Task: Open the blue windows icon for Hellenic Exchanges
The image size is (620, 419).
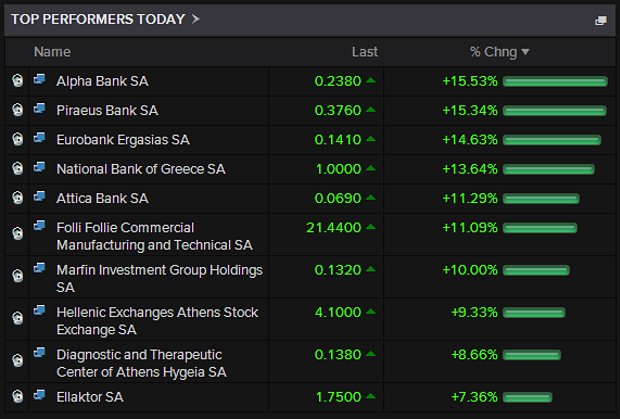Action: pyautogui.click(x=39, y=310)
